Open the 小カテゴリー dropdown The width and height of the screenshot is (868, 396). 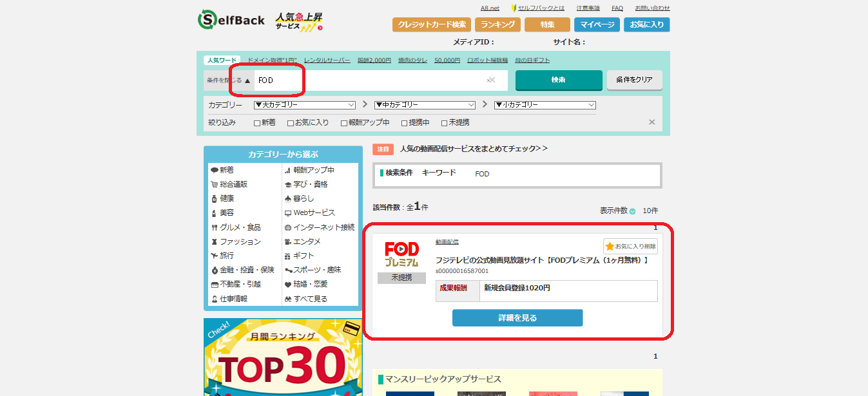[x=545, y=105]
